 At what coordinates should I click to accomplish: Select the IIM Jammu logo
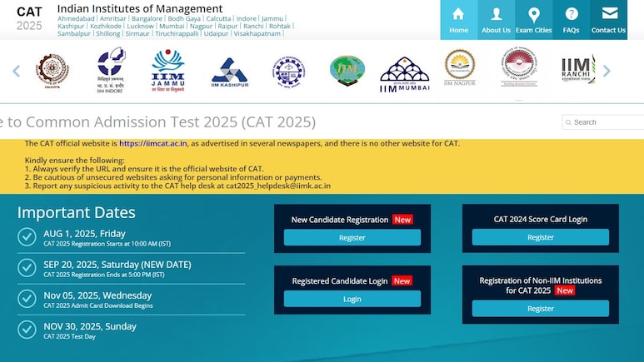pos(168,71)
